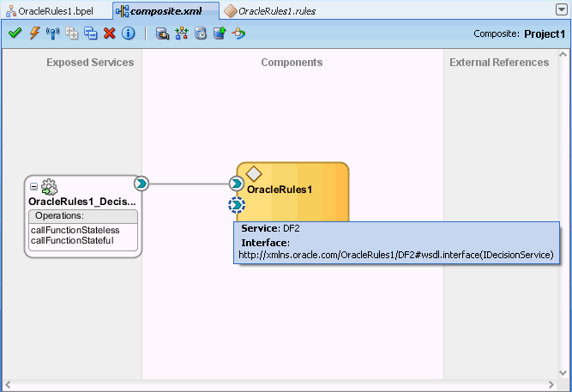Click the diamond rules icon on OracleRules1
This screenshot has width=572, height=392.
pyautogui.click(x=254, y=174)
